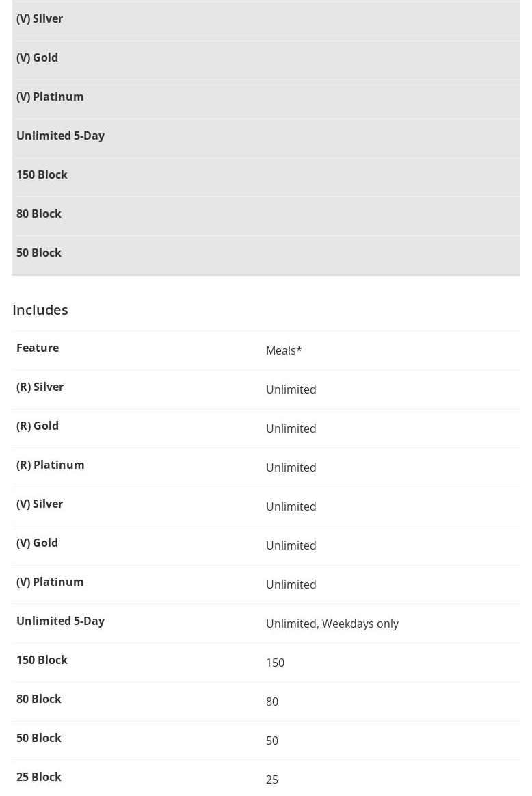Select the Unlimited 5-Day gray row
This screenshot has width=532, height=796.
(266, 138)
